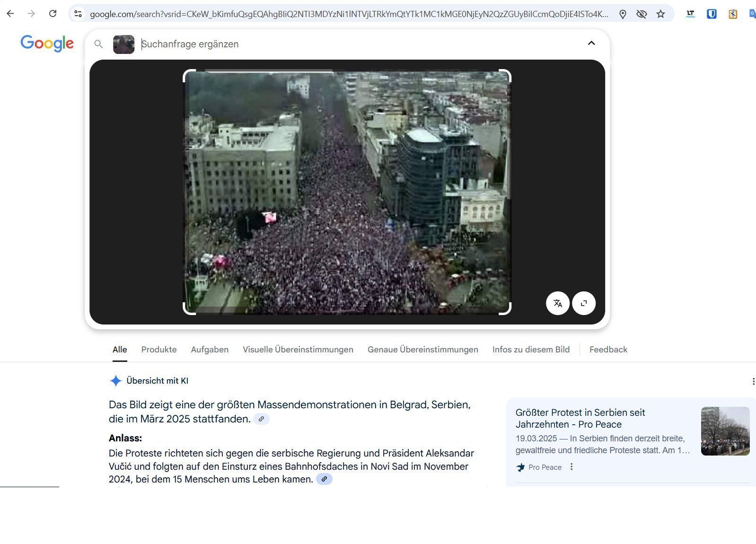This screenshot has height=544, width=756.
Task: Reload the current page
Action: click(53, 14)
